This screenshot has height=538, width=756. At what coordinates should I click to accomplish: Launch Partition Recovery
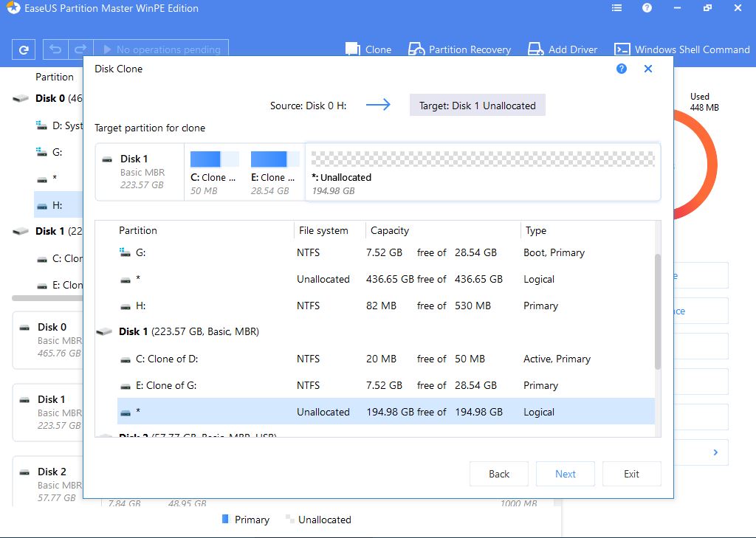click(460, 49)
